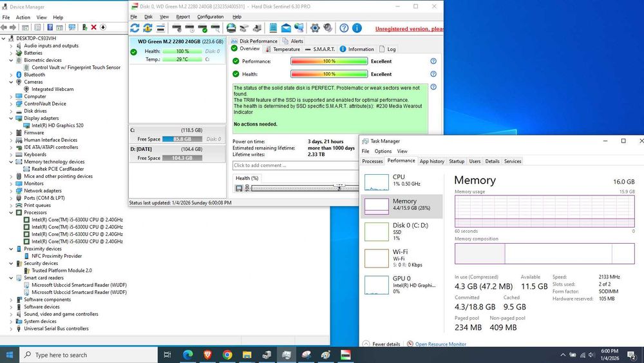This screenshot has width=644, height=363.
Task: Open Microsoft Edge from the taskbar
Action: tap(187, 355)
